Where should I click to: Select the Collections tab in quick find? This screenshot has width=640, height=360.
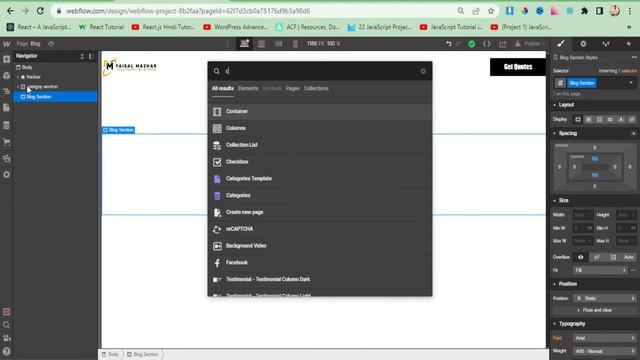pos(316,89)
